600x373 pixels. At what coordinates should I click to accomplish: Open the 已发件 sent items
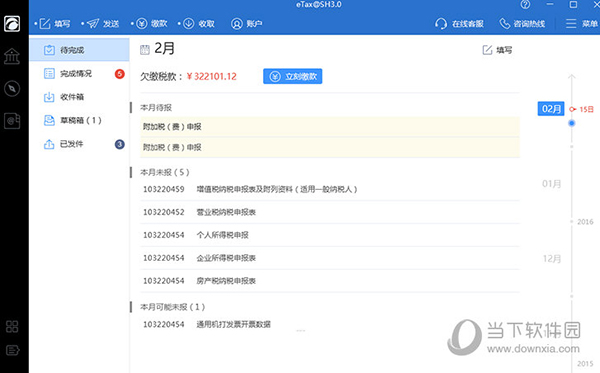tap(80, 144)
